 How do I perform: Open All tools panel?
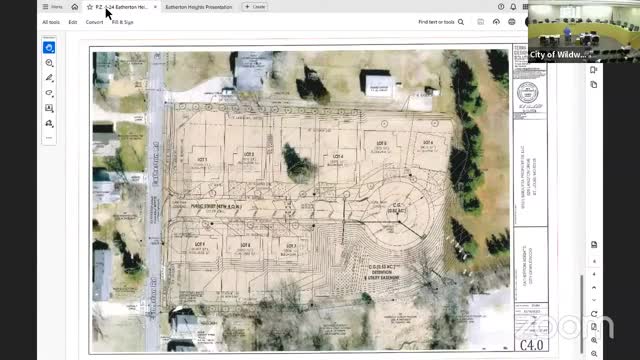click(x=51, y=22)
